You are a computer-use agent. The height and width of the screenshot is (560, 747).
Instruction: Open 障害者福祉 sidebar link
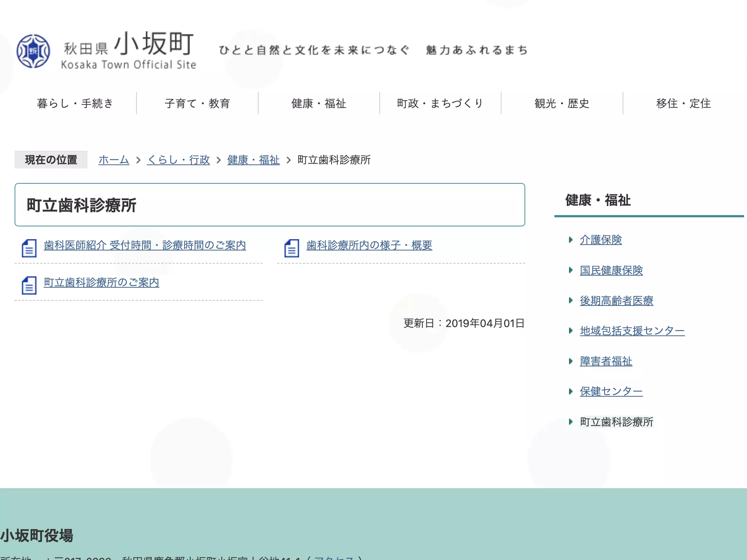606,361
